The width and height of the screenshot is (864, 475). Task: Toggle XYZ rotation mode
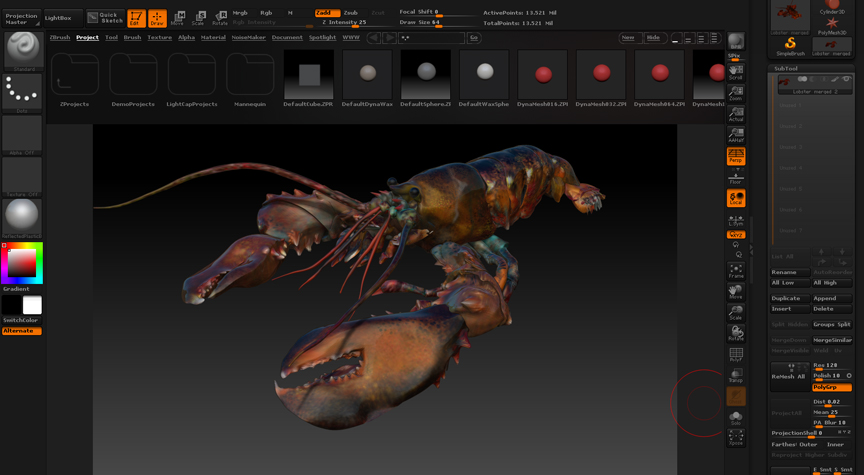click(x=736, y=235)
